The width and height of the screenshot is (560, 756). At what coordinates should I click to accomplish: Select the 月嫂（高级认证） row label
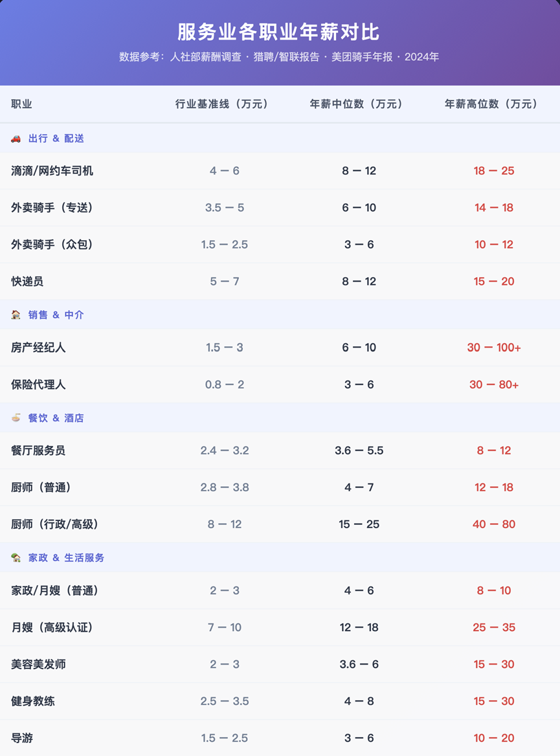[52, 627]
